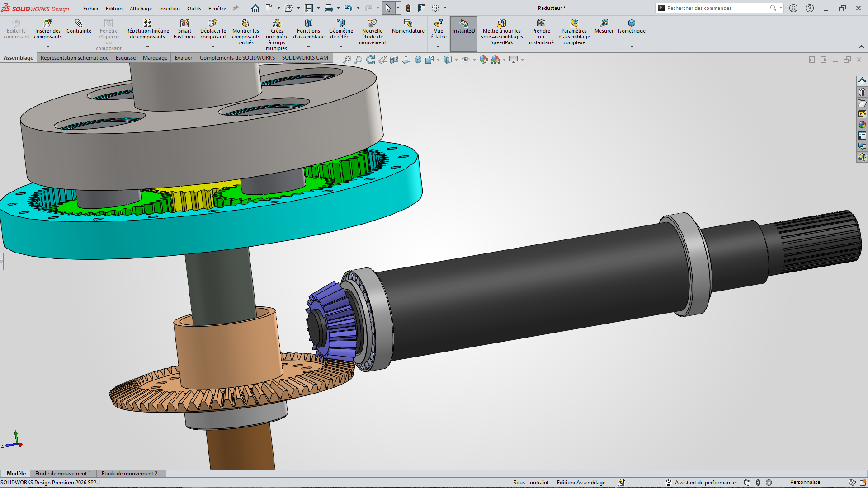Open the Nomenclature tool

point(408,26)
